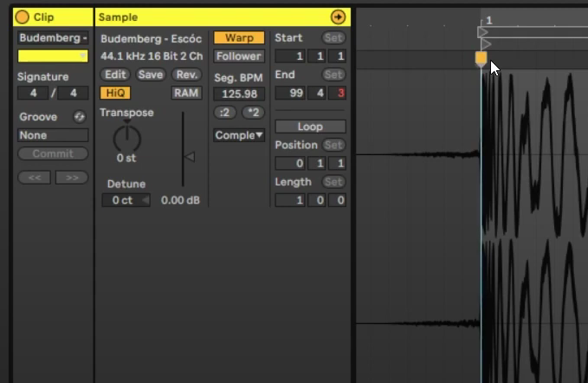This screenshot has width=588, height=383.
Task: Edit the signature denominator 4
Action: [73, 93]
